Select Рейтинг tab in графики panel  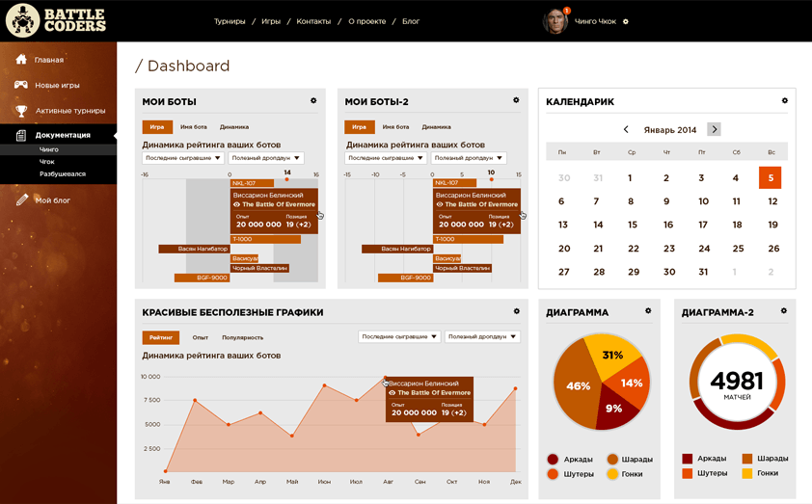(161, 337)
